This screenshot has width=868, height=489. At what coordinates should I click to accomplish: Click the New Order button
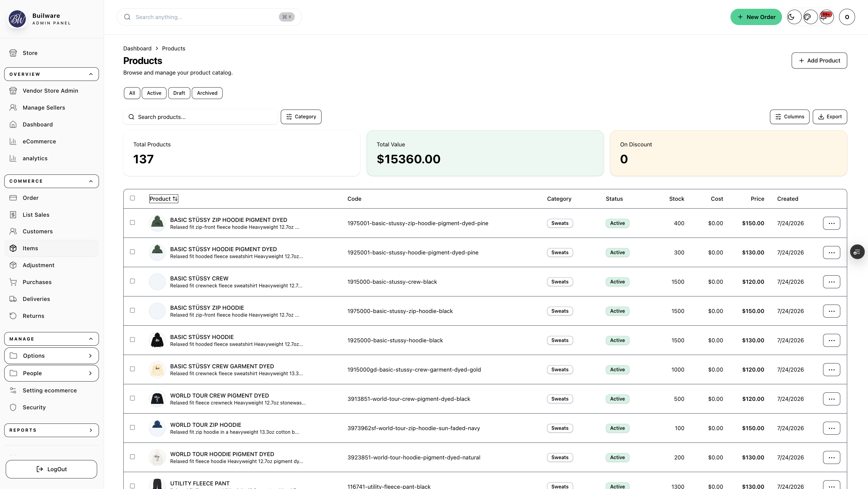[x=756, y=17]
